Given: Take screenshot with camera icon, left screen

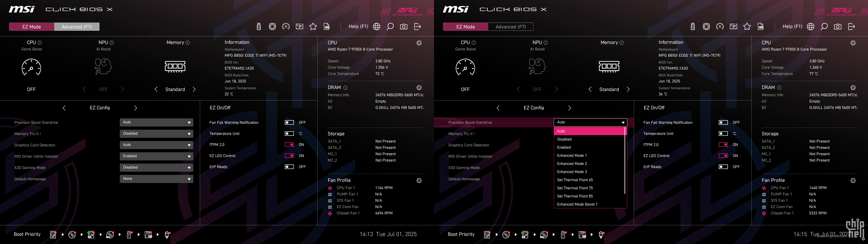Looking at the screenshot, I should (x=404, y=27).
